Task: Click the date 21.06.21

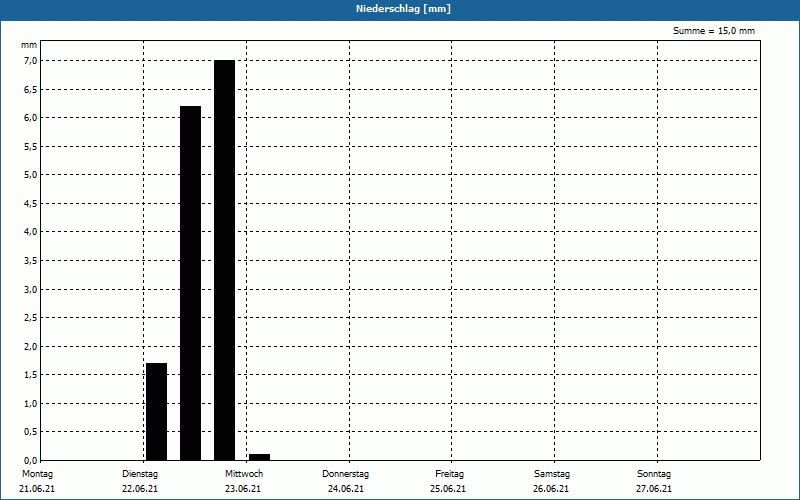Action: 37,489
